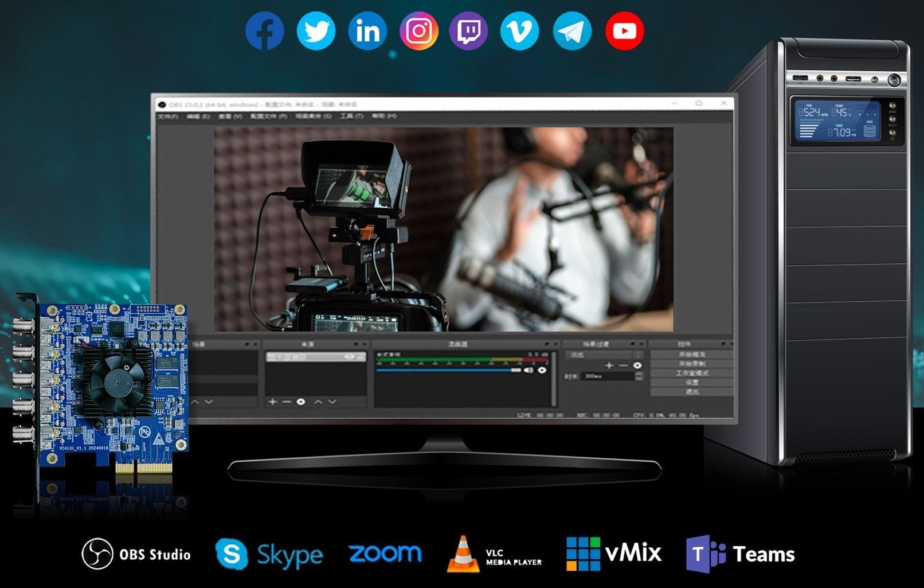Screen dimensions: 924x588
Task: Move the source down with chevron arrow
Action: (332, 402)
